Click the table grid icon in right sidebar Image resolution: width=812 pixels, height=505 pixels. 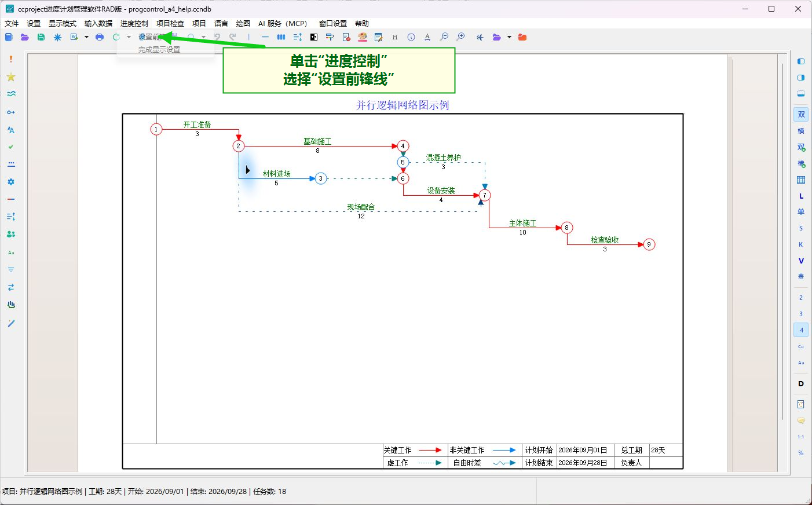point(801,180)
